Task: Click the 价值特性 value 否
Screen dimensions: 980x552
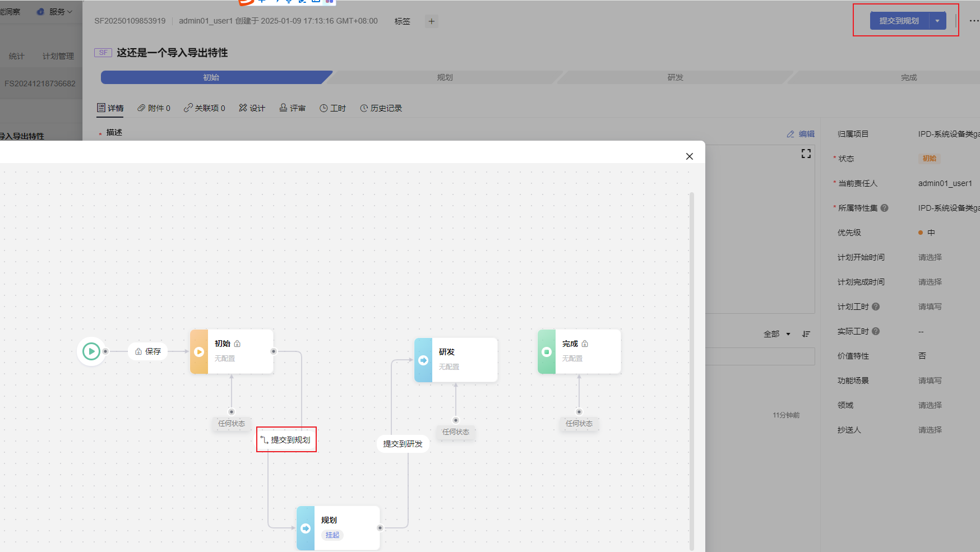Action: (x=922, y=356)
